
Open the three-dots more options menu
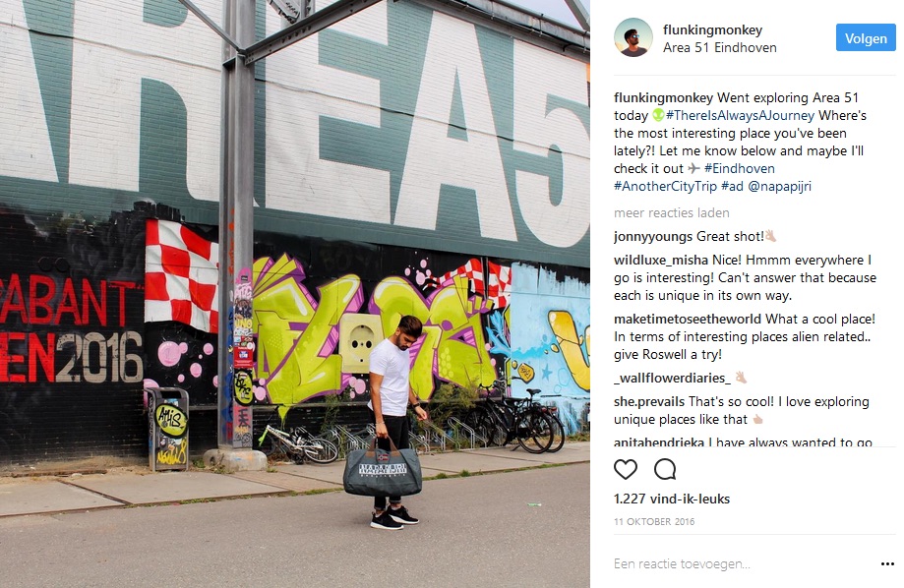pos(887,563)
